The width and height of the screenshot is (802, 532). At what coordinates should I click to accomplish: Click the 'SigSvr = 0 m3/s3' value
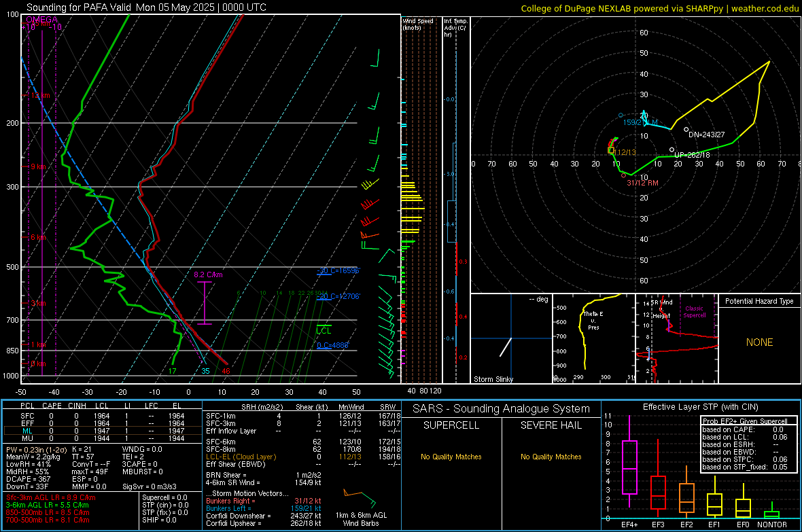pyautogui.click(x=150, y=487)
